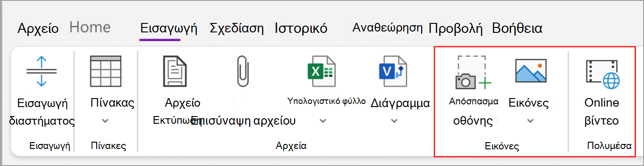Open the Βοήθεια tab
Viewport: 644px width, 166px height.
[x=517, y=29]
